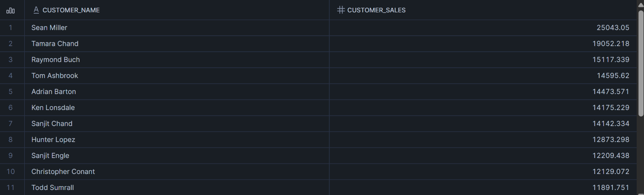Click sales value 25043.05
This screenshot has height=195, width=644.
pos(612,28)
